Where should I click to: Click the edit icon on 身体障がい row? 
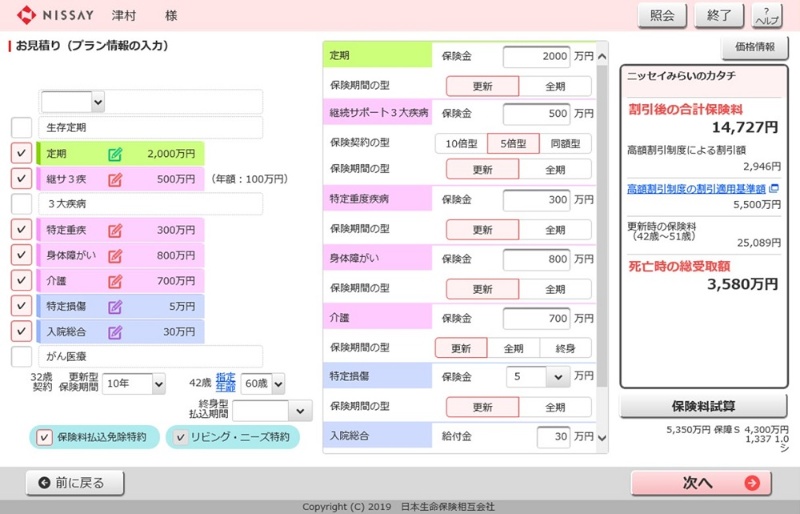click(115, 255)
